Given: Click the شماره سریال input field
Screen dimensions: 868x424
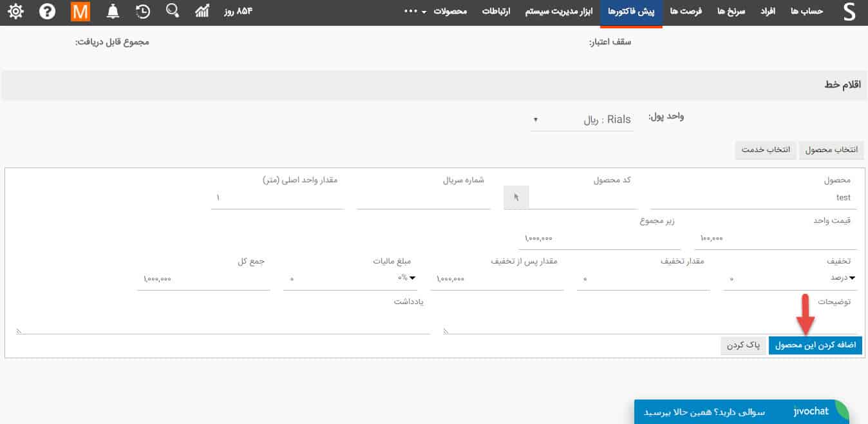Looking at the screenshot, I should click(424, 198).
